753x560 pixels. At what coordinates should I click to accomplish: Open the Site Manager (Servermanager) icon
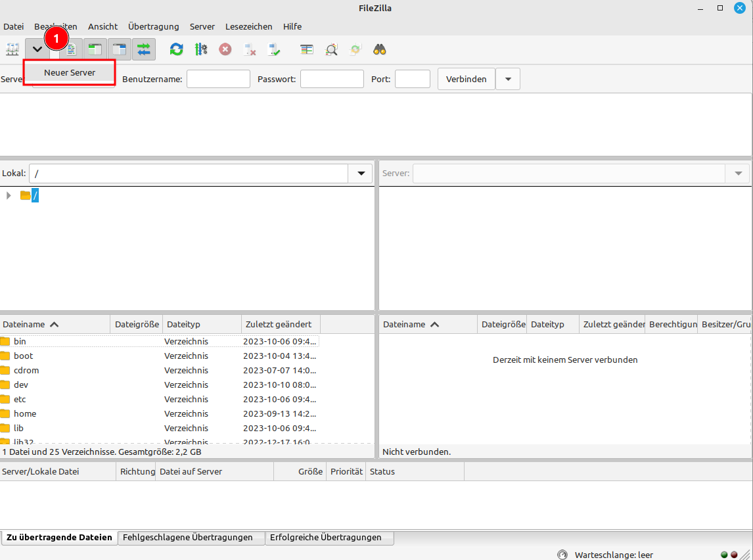(x=12, y=49)
